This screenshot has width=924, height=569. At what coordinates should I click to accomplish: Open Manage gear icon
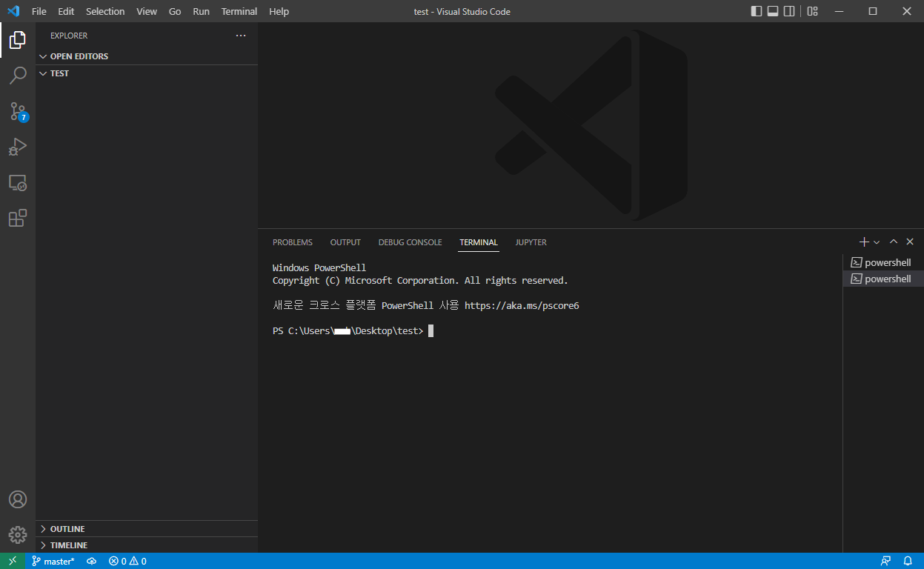18,535
